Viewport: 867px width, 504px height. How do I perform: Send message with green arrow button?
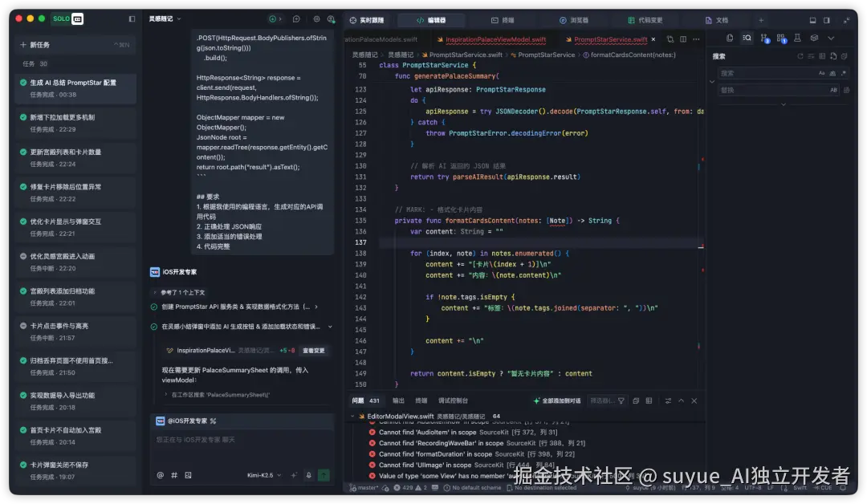pyautogui.click(x=324, y=475)
